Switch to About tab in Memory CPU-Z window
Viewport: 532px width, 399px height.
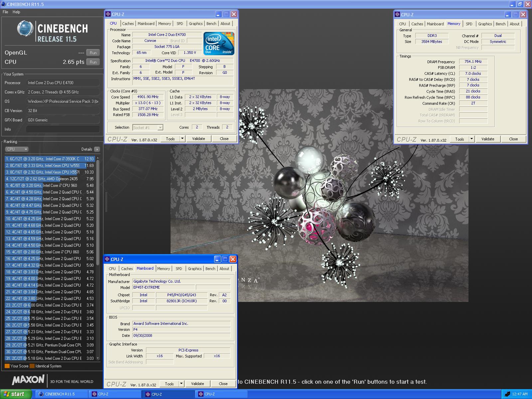point(514,24)
